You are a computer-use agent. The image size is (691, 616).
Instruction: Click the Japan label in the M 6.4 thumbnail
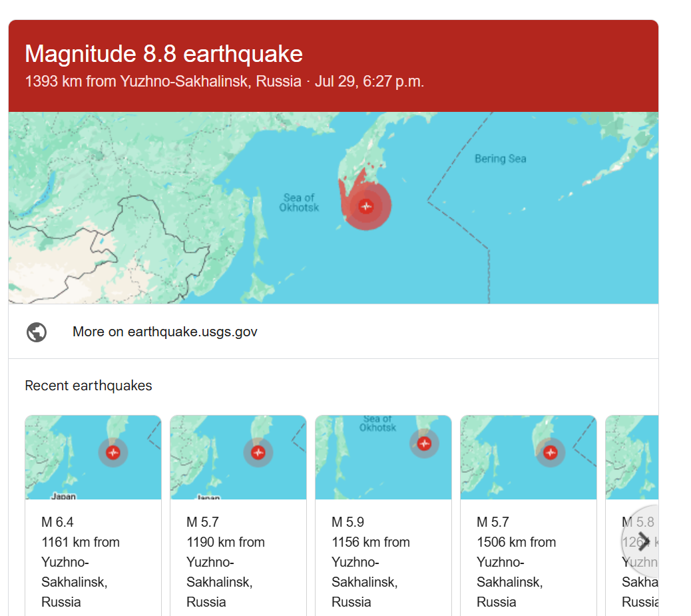[x=64, y=496]
